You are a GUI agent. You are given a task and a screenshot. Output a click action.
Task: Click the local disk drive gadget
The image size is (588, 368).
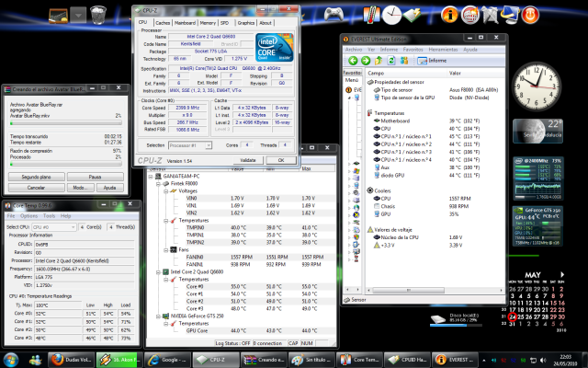[x=456, y=320]
